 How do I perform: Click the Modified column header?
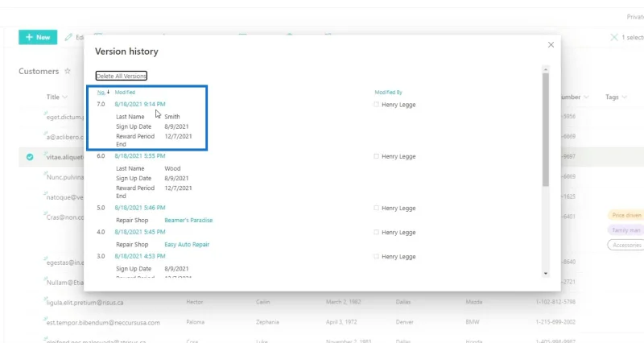click(x=125, y=93)
